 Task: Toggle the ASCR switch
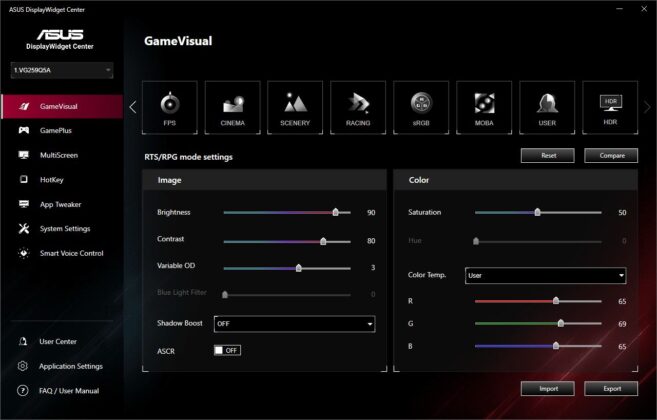pyautogui.click(x=227, y=350)
